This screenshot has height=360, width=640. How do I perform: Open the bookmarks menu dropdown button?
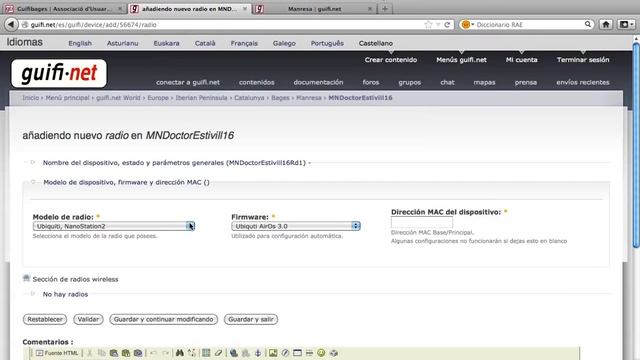pyautogui.click(x=626, y=24)
